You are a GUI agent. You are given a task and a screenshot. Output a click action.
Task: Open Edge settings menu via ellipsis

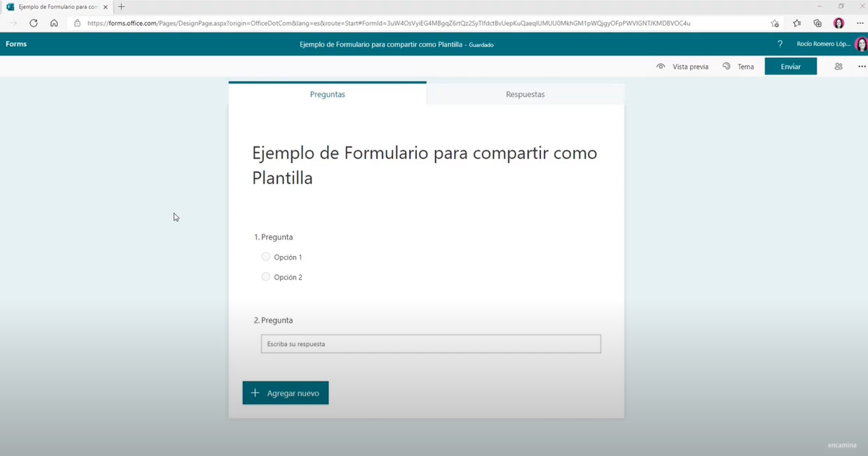860,23
